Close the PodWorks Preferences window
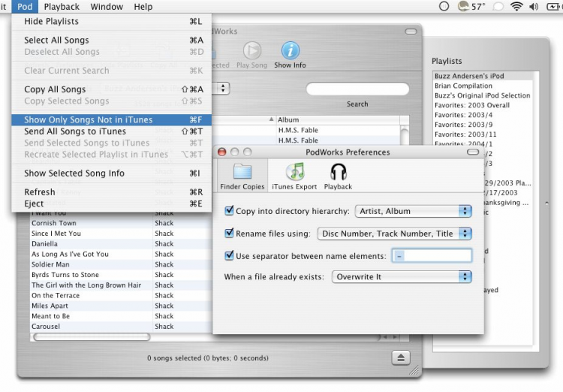 [x=222, y=152]
